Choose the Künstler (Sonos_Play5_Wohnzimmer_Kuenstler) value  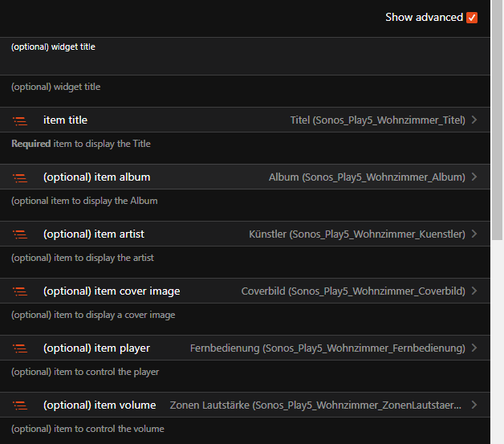pos(357,234)
